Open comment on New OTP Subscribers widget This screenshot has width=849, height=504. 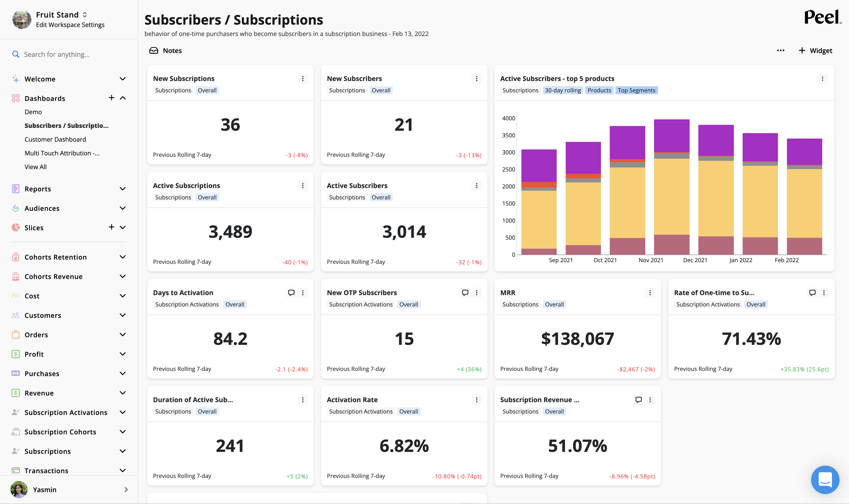[x=465, y=293]
